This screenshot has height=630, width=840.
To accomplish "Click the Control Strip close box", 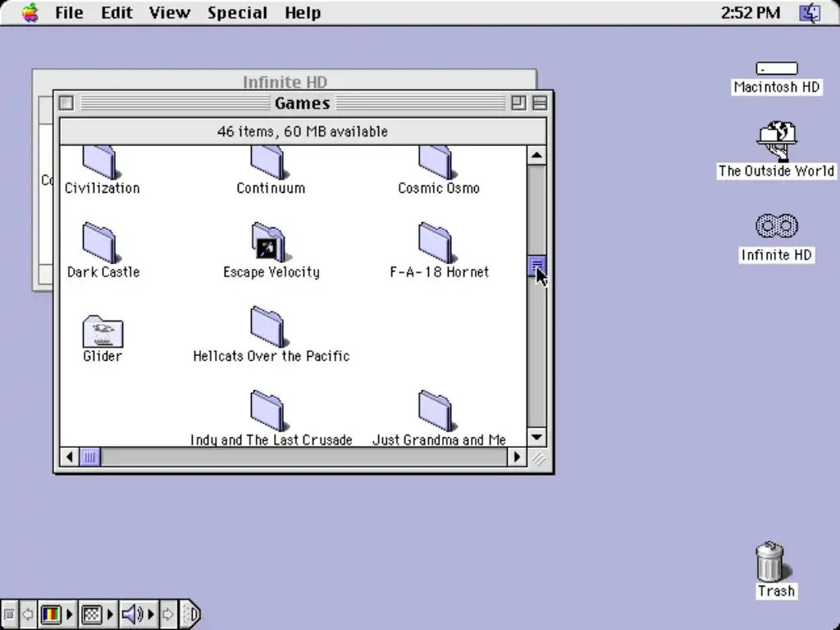I will point(9,614).
